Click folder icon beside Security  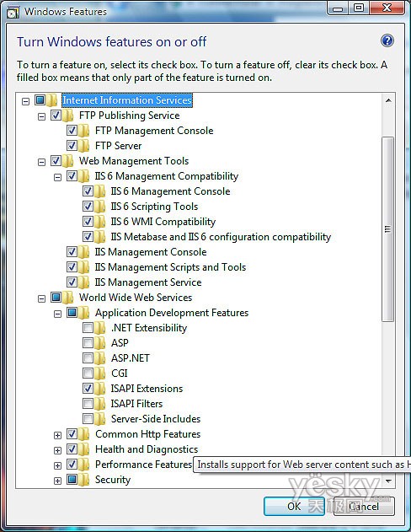point(84,480)
